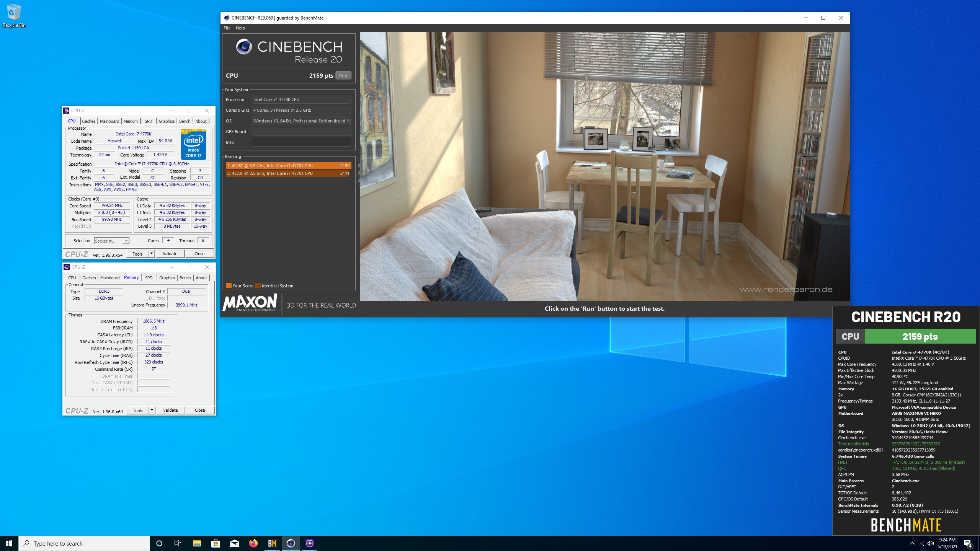Click the Intel Core i7 logo in CPU-Z
The height and width of the screenshot is (551, 980).
pos(193,144)
